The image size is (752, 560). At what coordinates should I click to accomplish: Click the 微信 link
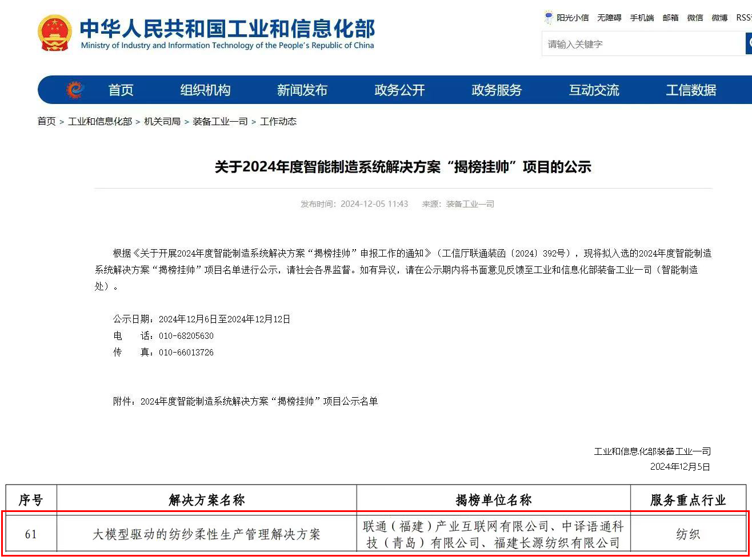click(x=695, y=18)
